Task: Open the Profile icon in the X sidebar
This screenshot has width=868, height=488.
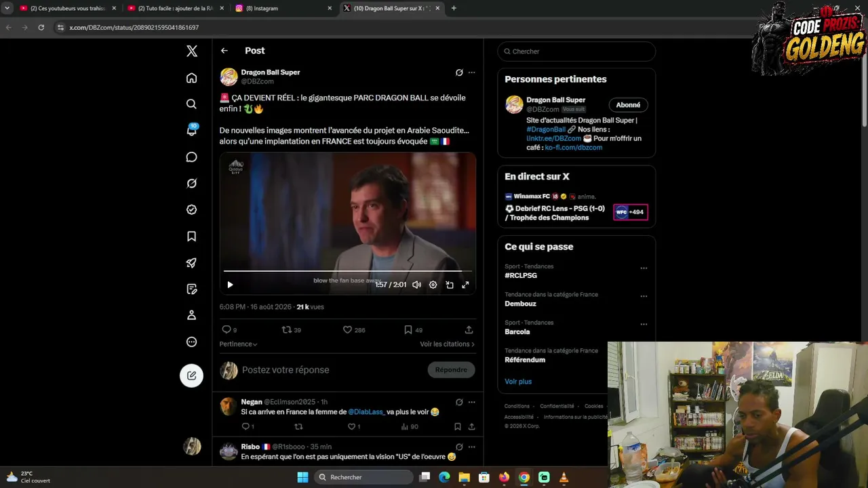Action: click(x=192, y=315)
